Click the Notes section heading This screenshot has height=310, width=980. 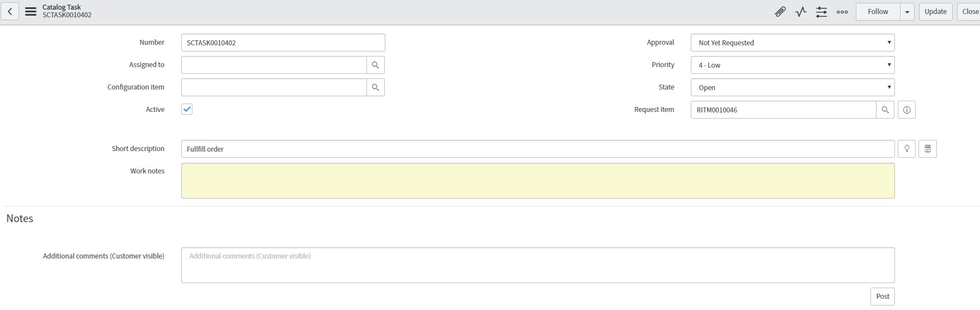tap(20, 219)
